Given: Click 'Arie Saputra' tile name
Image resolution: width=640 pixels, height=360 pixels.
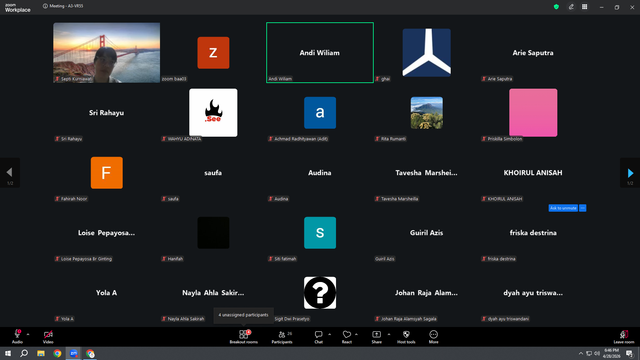Looking at the screenshot, I should (x=533, y=53).
